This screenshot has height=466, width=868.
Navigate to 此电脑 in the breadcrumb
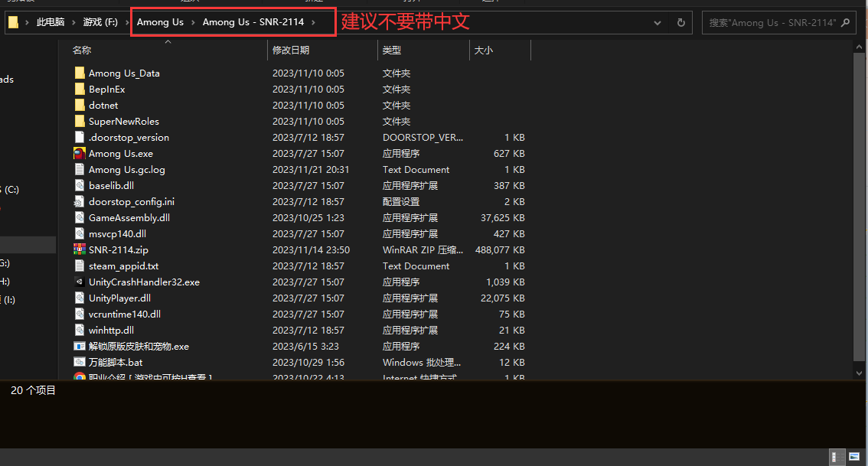click(51, 22)
